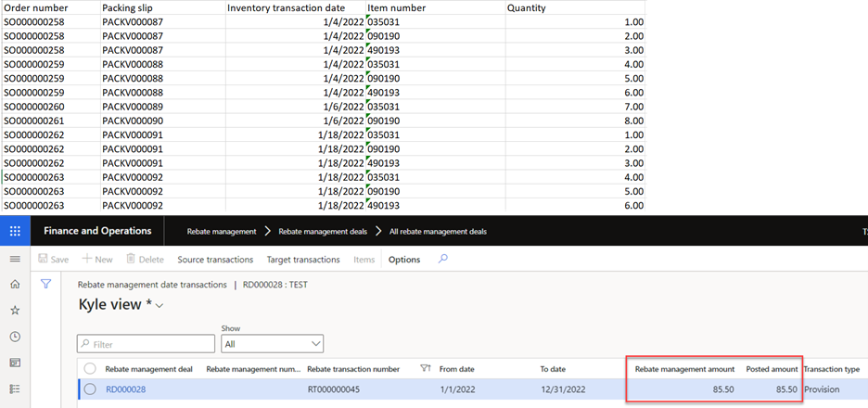Open Modules list icon in sidebar
The height and width of the screenshot is (408, 868).
coord(15,389)
